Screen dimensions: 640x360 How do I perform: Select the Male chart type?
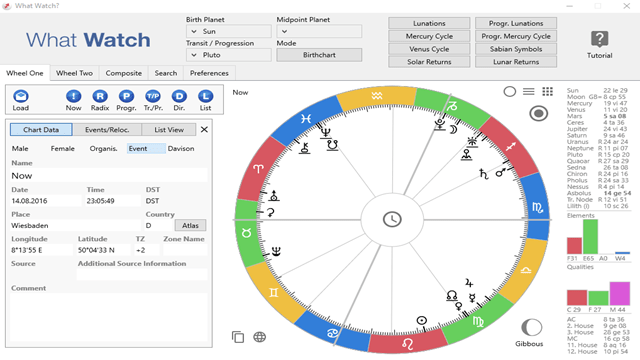(20, 149)
